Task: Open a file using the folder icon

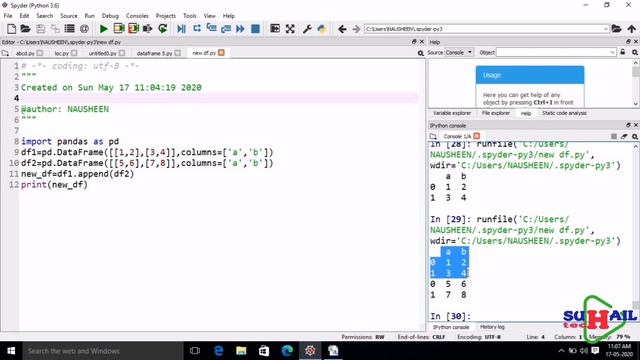Action: 25,29
